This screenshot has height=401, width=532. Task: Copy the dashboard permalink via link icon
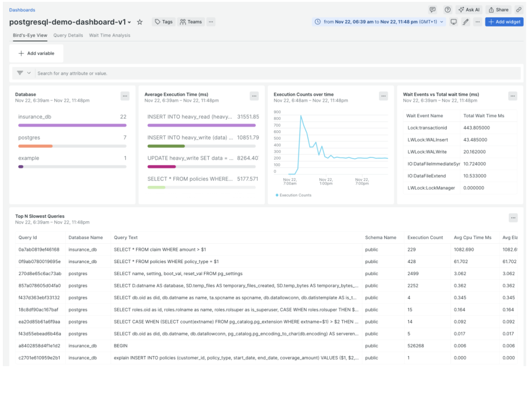tap(519, 10)
